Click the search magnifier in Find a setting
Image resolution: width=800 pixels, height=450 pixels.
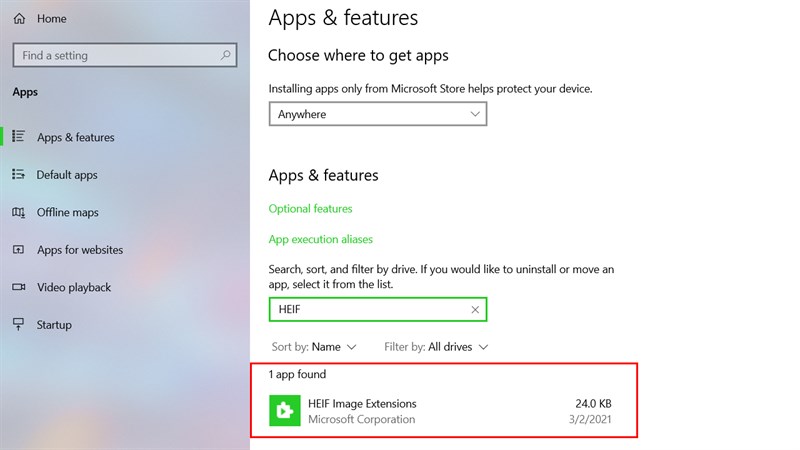pos(227,56)
